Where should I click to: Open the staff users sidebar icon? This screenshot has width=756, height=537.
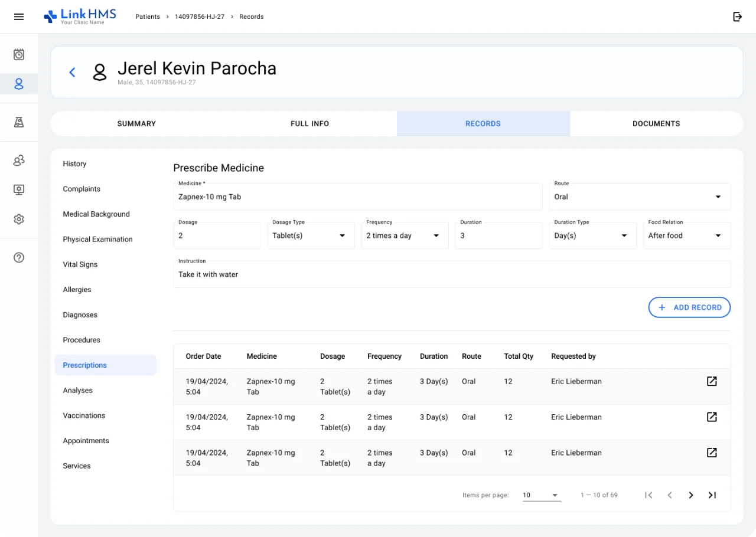(x=19, y=161)
